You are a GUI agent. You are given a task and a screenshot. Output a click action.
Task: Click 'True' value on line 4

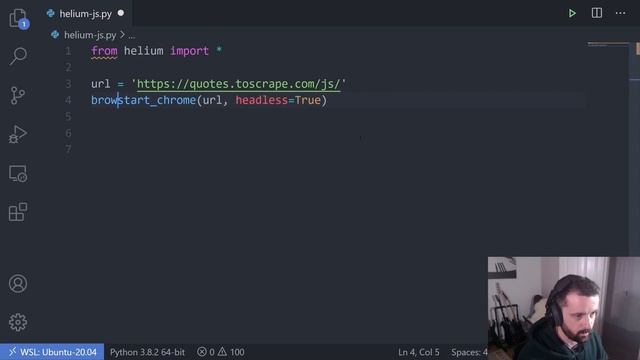(308, 100)
